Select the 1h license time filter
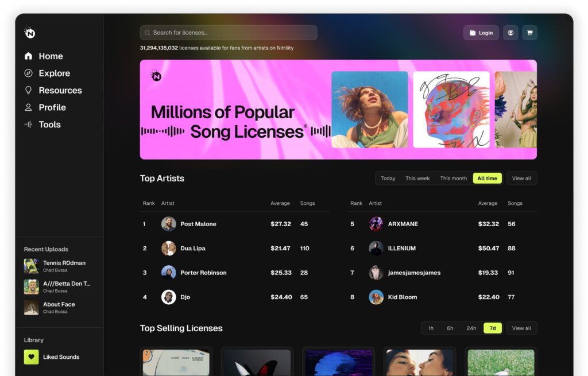Viewport: 588px width, 376px height. 431,328
